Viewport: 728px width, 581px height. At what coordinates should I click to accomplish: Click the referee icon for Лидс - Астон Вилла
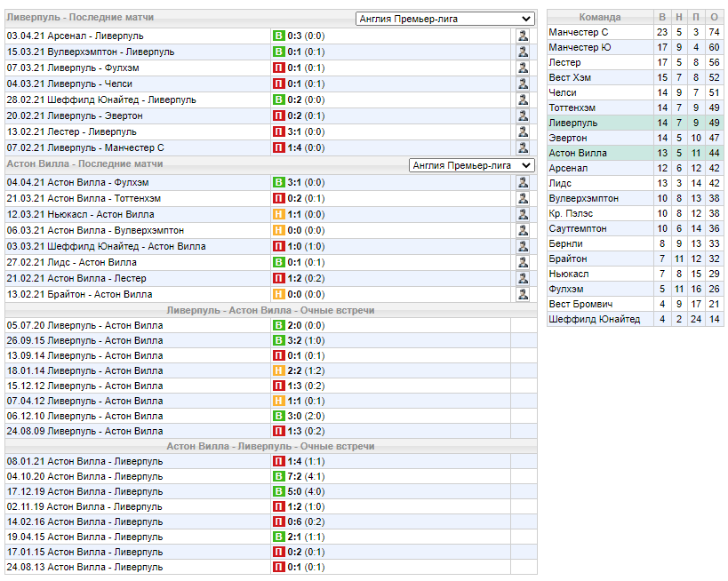click(523, 262)
